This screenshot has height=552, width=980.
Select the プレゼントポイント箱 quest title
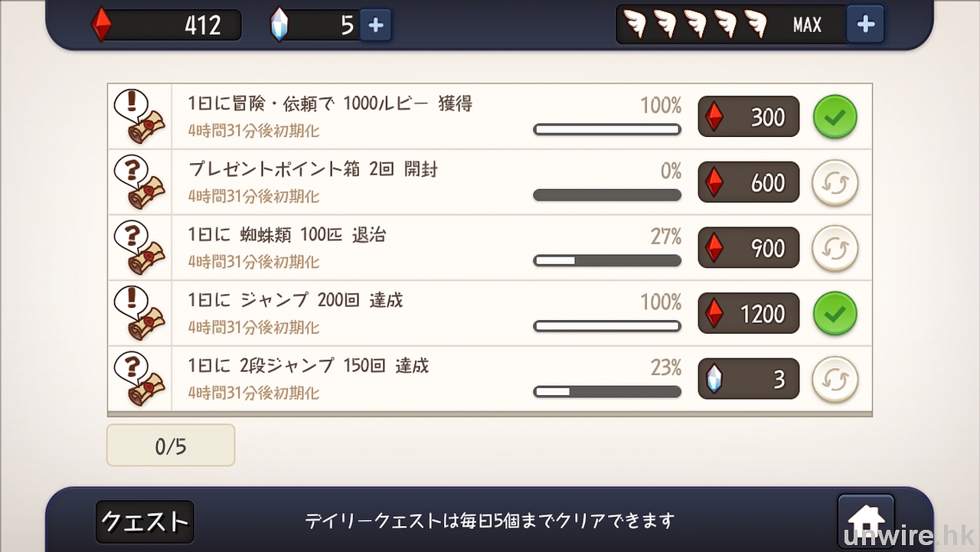pyautogui.click(x=313, y=169)
